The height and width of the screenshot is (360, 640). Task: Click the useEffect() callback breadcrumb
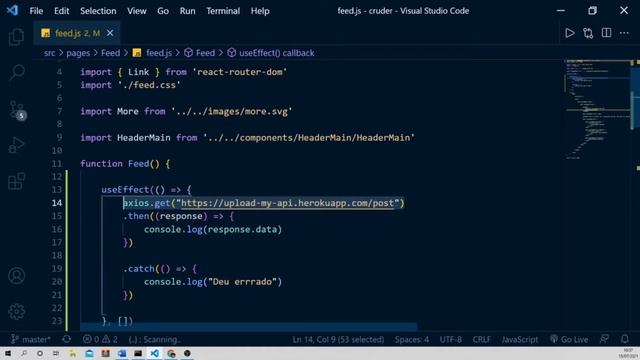(x=271, y=53)
